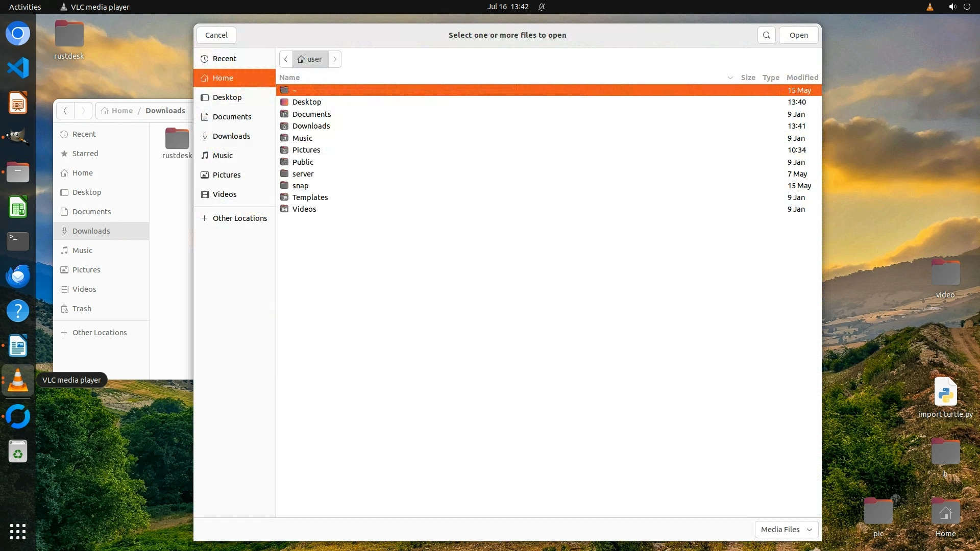Click the VLC tray icon in top bar

[x=929, y=7]
